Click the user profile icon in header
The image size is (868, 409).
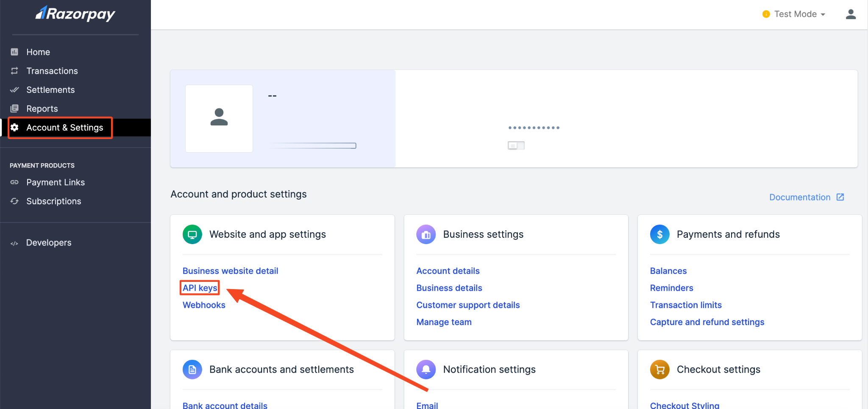pos(850,14)
